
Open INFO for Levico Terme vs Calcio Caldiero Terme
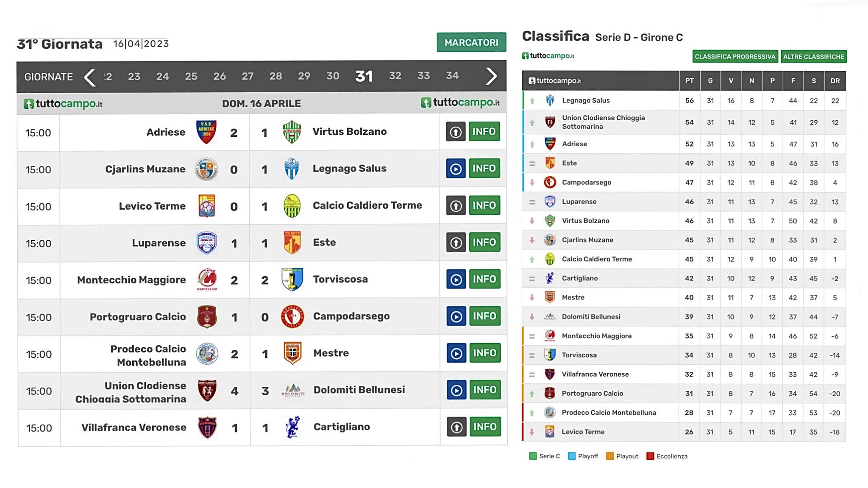click(484, 205)
